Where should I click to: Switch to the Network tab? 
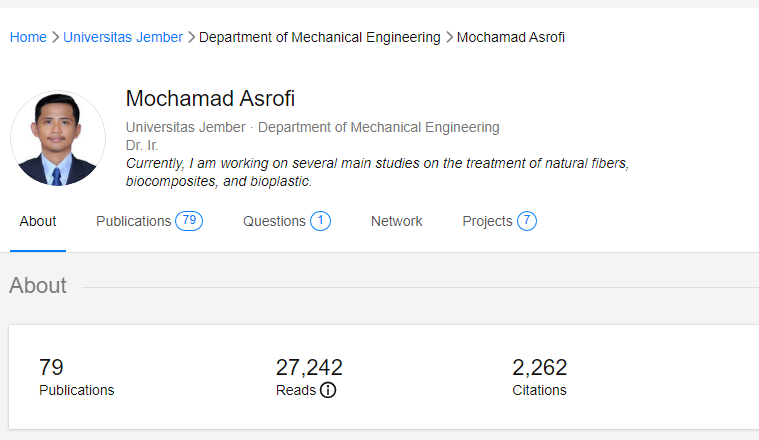(x=396, y=221)
